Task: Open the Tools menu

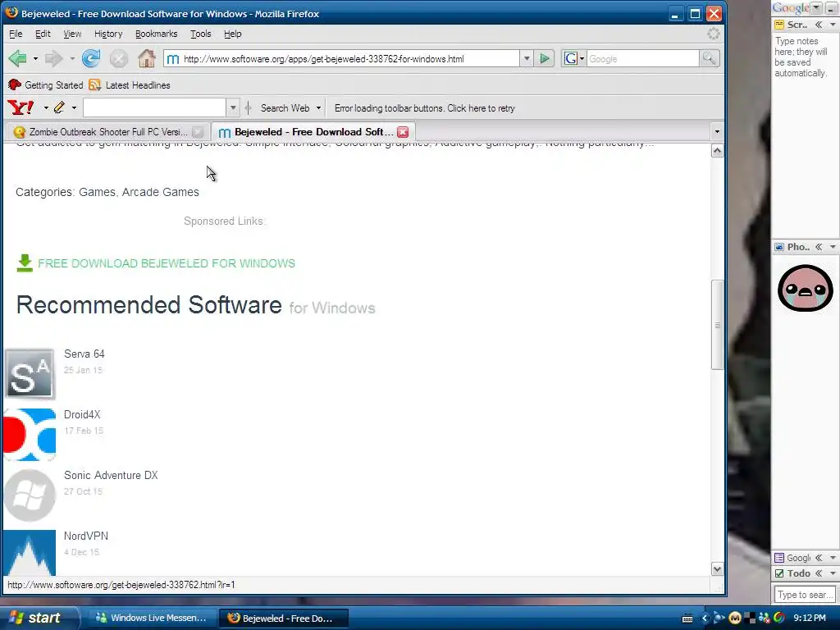Action: click(201, 34)
